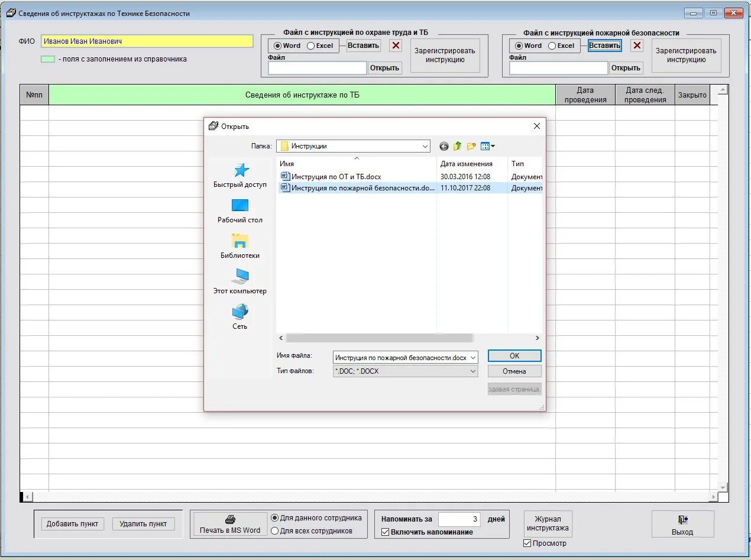Click the Напоминать за days field

click(459, 519)
